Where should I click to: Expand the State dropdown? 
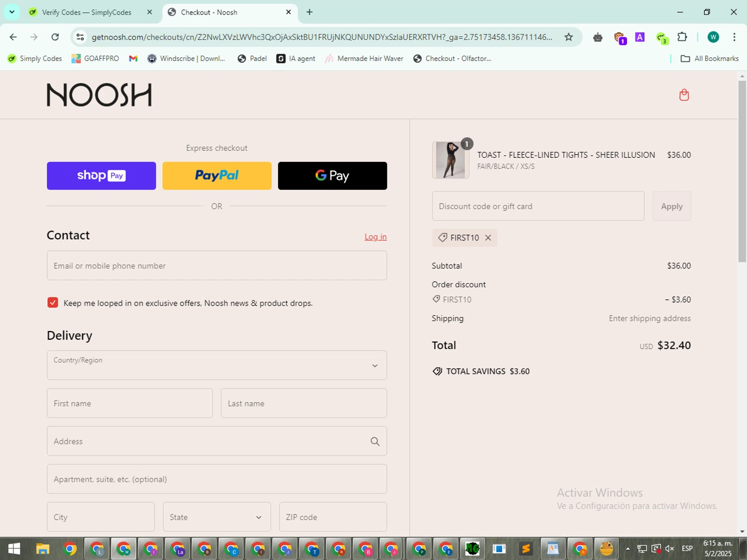[217, 517]
